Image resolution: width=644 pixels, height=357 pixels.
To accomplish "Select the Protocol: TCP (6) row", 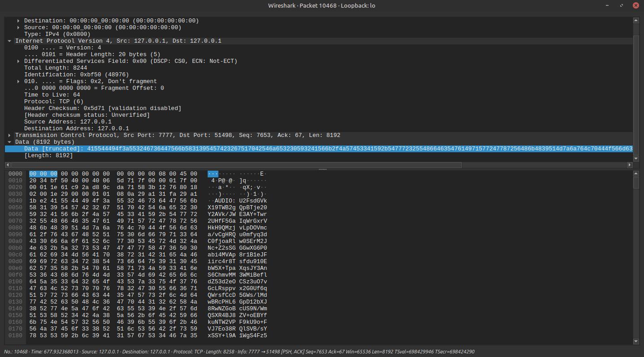I will click(x=318, y=101).
